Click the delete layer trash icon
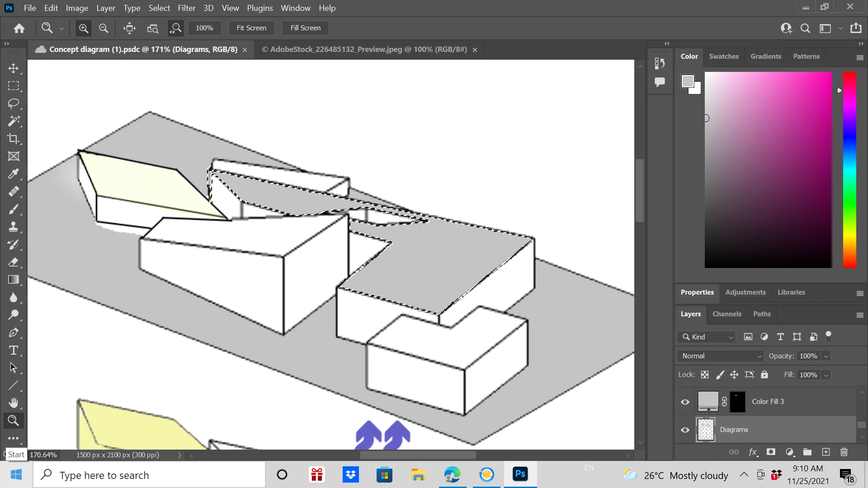The image size is (868, 488). pyautogui.click(x=844, y=452)
